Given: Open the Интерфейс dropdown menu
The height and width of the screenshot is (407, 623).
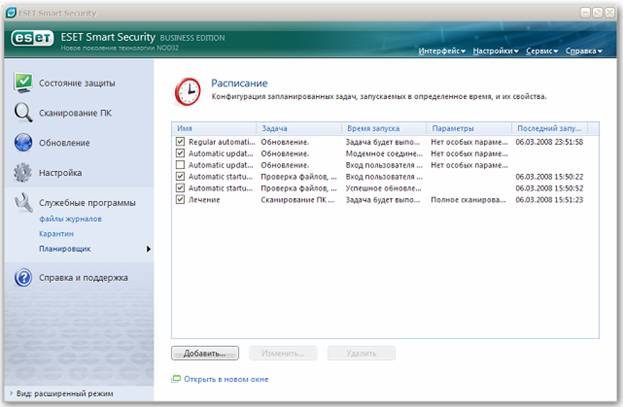Looking at the screenshot, I should pos(443,50).
